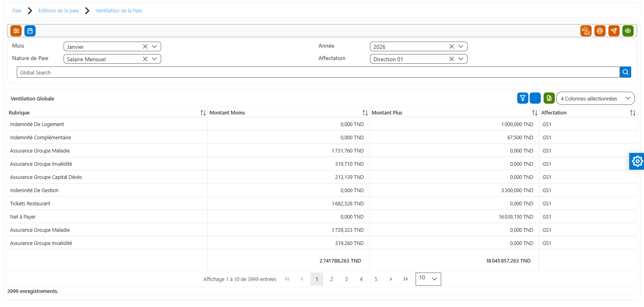Open the blue calendar button

click(x=30, y=31)
